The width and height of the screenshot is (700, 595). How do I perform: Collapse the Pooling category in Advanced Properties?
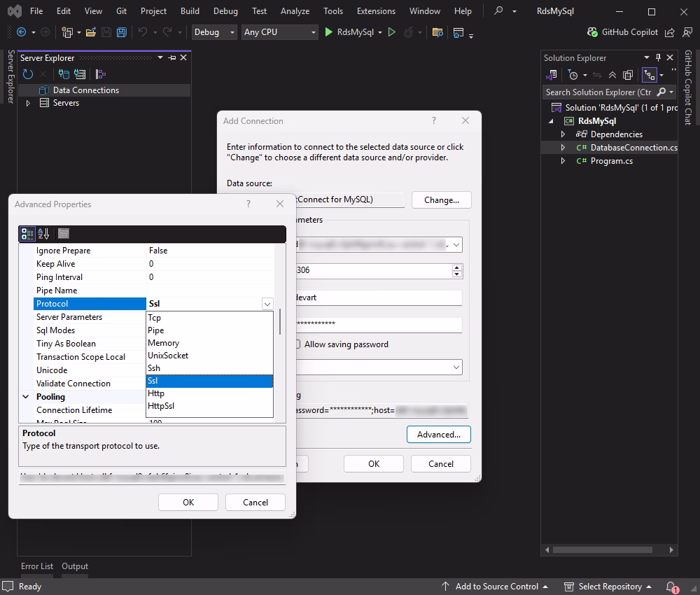click(x=26, y=396)
